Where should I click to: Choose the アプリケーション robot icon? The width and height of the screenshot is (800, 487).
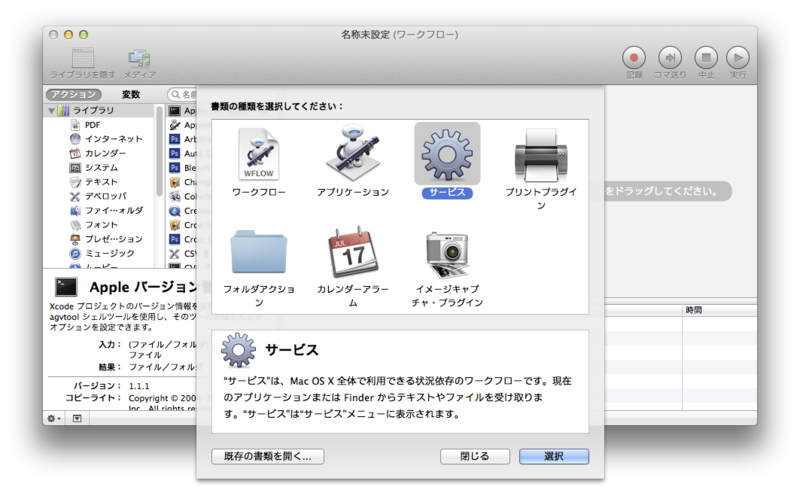coord(353,152)
